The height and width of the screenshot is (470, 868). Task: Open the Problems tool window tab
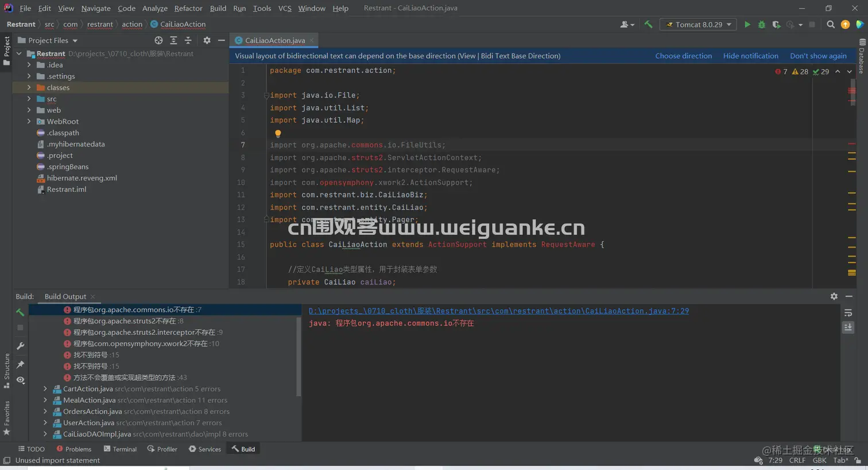[x=73, y=449]
